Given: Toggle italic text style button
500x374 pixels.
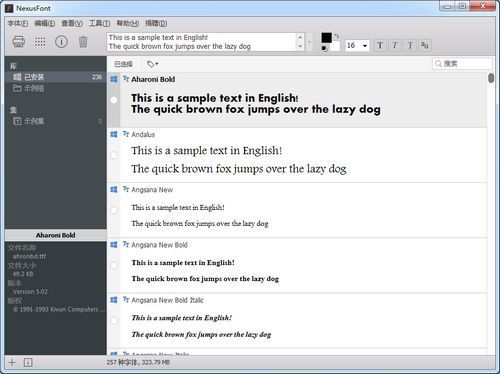Looking at the screenshot, I should point(395,45).
